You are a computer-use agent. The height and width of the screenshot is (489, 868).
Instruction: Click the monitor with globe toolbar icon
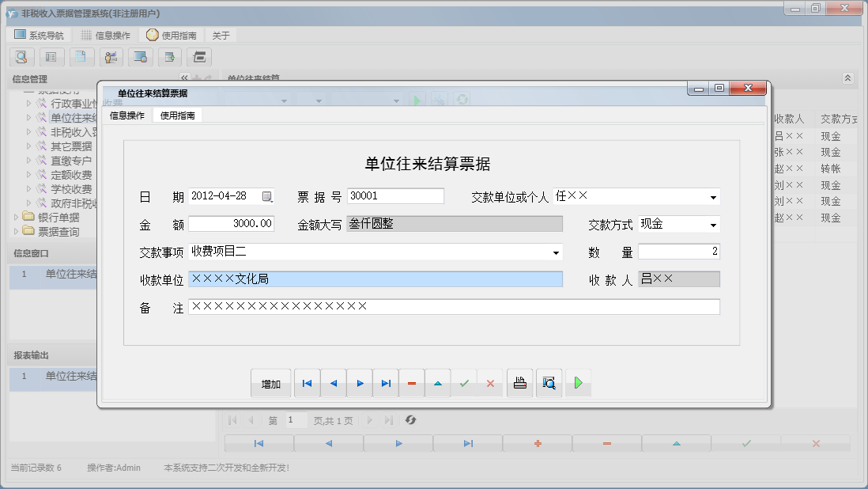[x=140, y=57]
